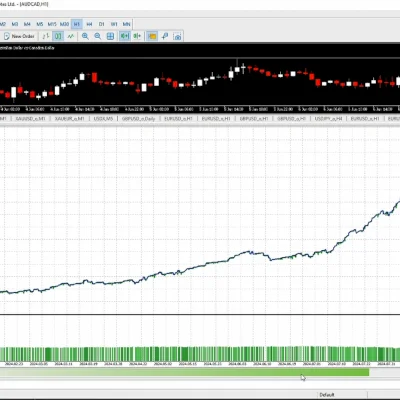Screen dimensions: 400x400
Task: Toggle chart auto scroll
Action: pos(125,36)
